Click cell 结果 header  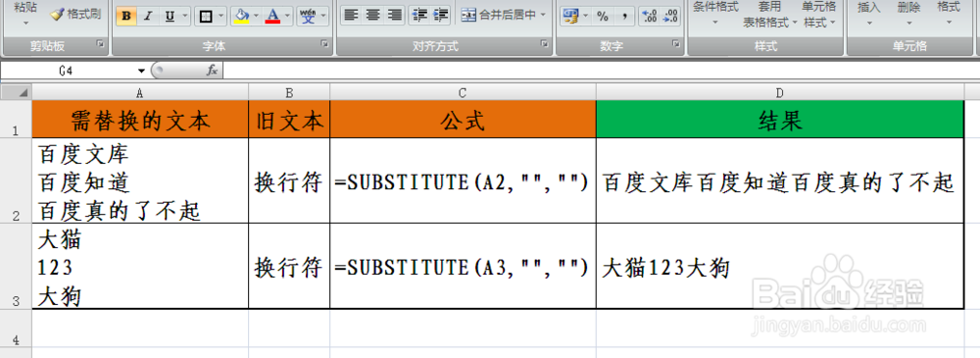[x=780, y=119]
